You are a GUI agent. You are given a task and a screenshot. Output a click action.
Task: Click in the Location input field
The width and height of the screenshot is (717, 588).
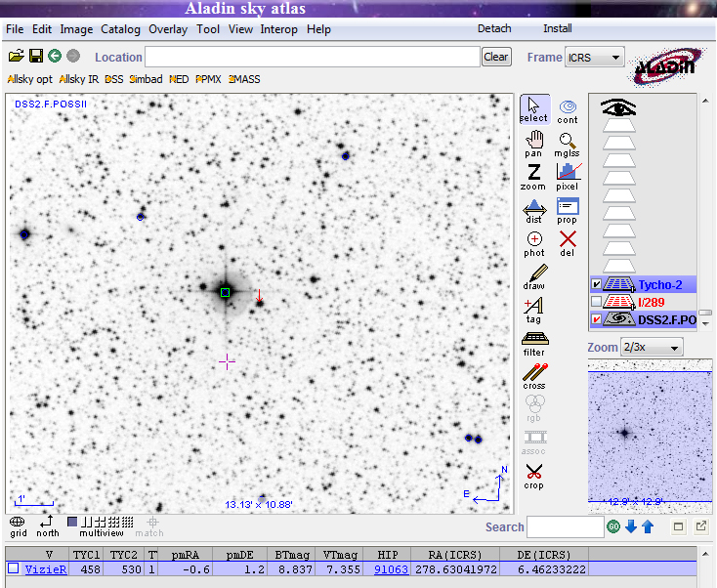click(313, 57)
